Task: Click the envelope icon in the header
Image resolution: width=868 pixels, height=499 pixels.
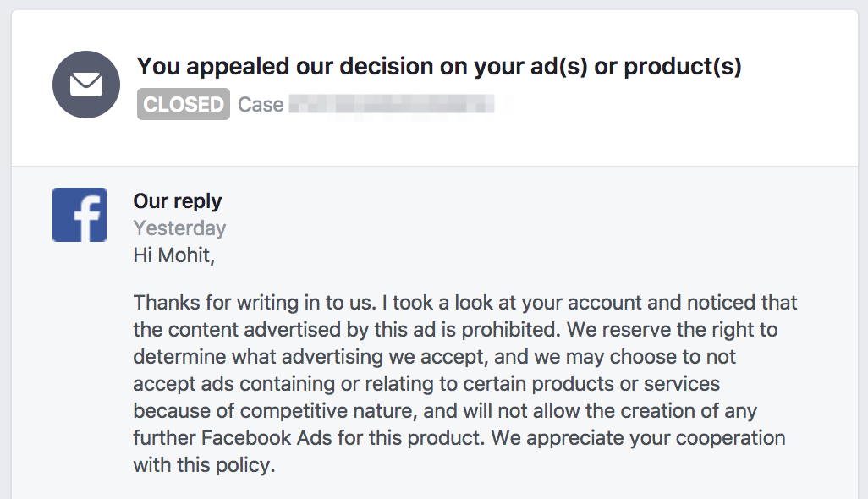Action: click(x=85, y=85)
